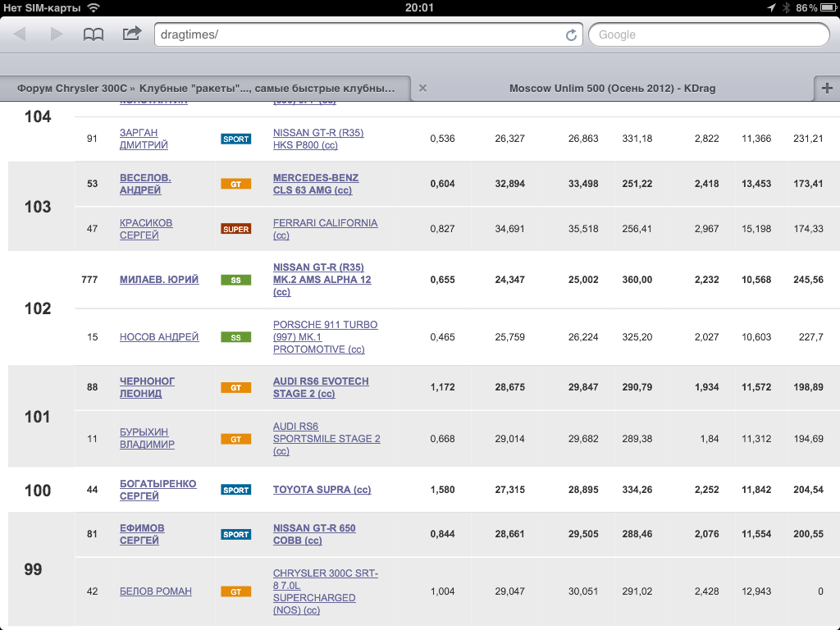Select race number 102 cell

tap(38, 308)
